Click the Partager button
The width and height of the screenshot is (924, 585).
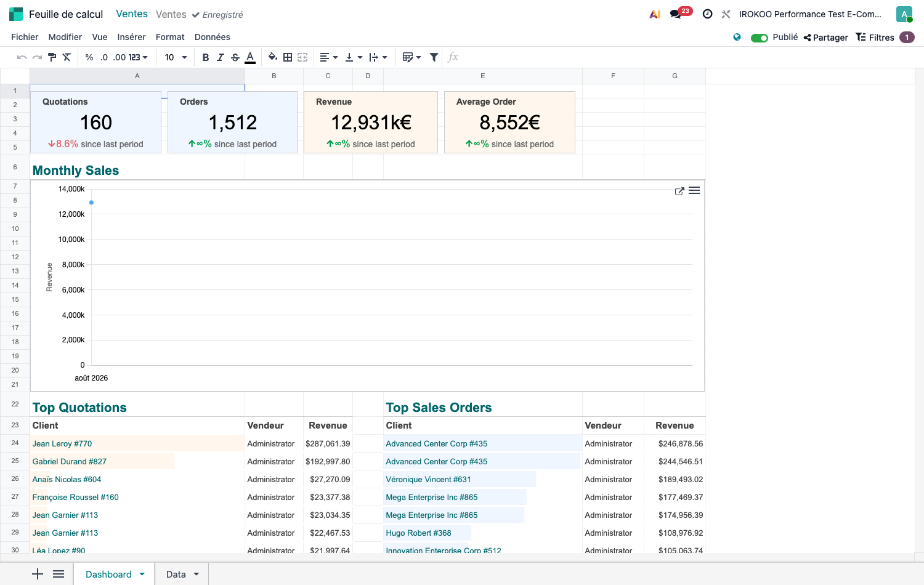point(825,38)
